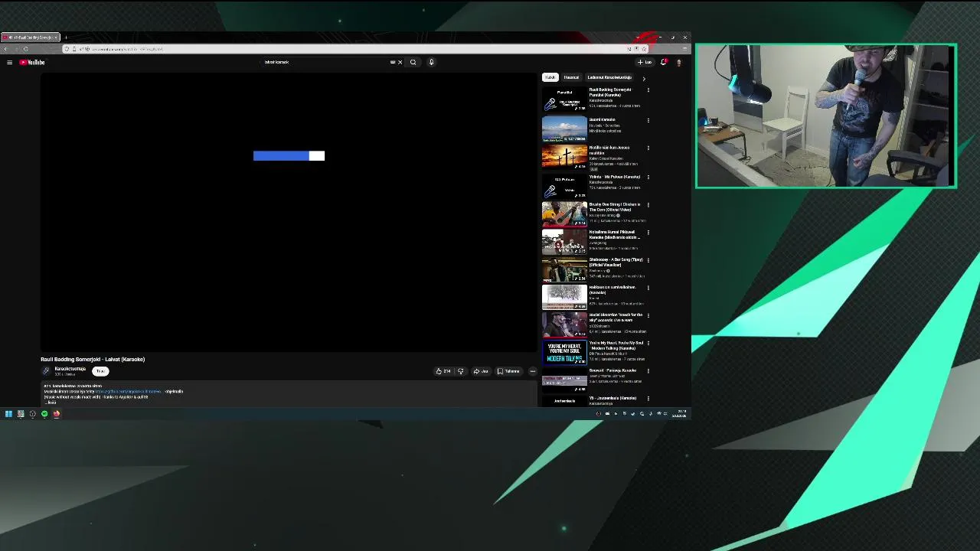
Task: Dislike the video with thumbs down
Action: pyautogui.click(x=460, y=371)
